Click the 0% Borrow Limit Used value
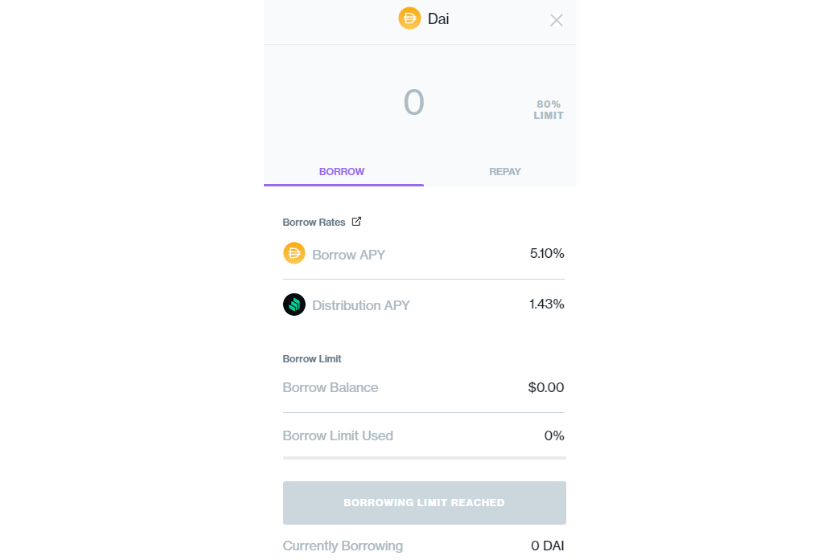This screenshot has height=560, width=840. point(554,436)
